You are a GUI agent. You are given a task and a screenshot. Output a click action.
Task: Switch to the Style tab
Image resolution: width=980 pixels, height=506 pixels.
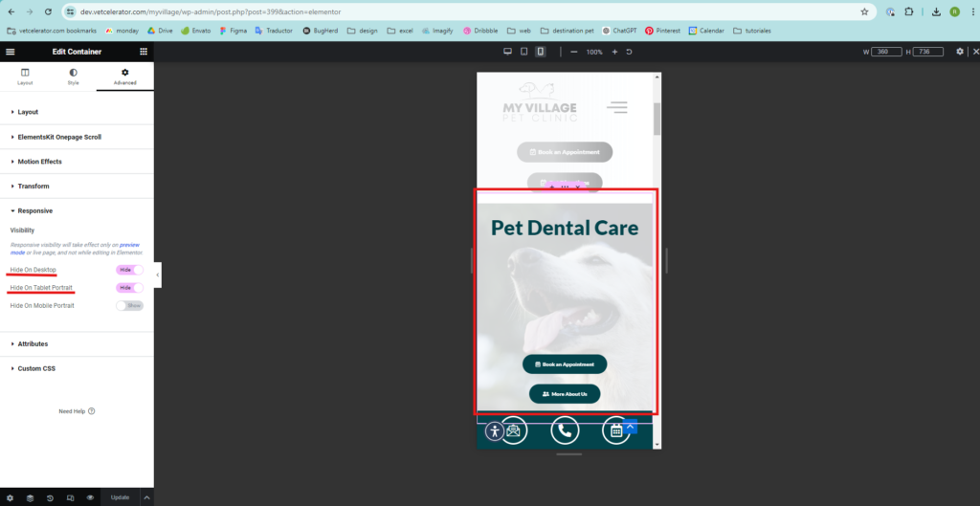click(73, 77)
